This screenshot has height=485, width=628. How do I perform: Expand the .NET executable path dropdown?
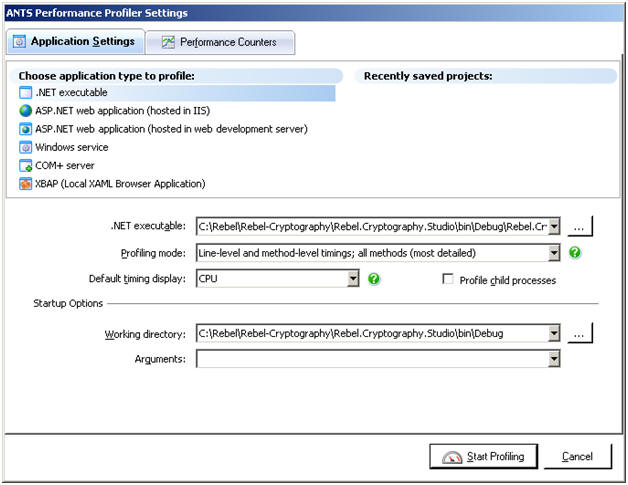point(554,227)
